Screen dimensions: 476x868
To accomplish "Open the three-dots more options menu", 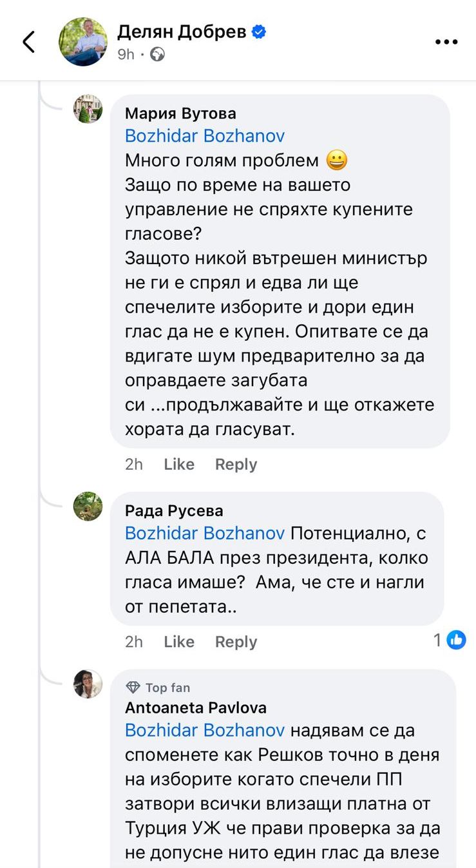I will [446, 42].
